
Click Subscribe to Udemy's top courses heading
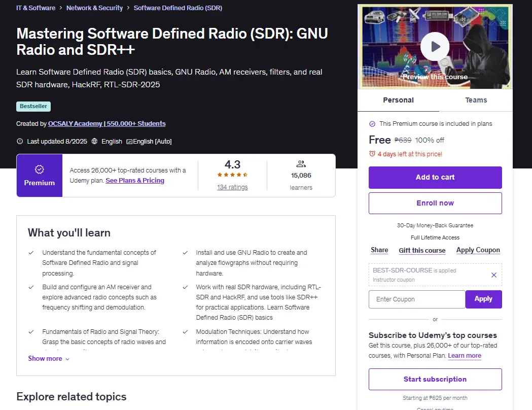433,335
